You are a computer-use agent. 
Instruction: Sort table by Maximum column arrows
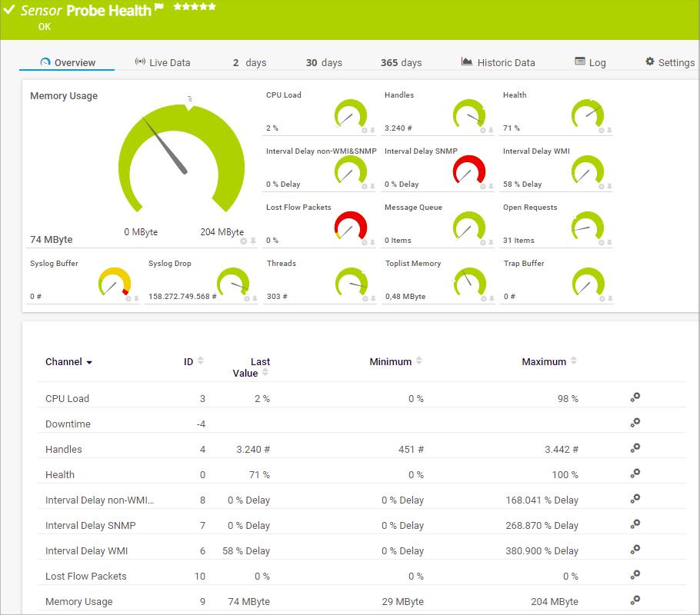574,361
